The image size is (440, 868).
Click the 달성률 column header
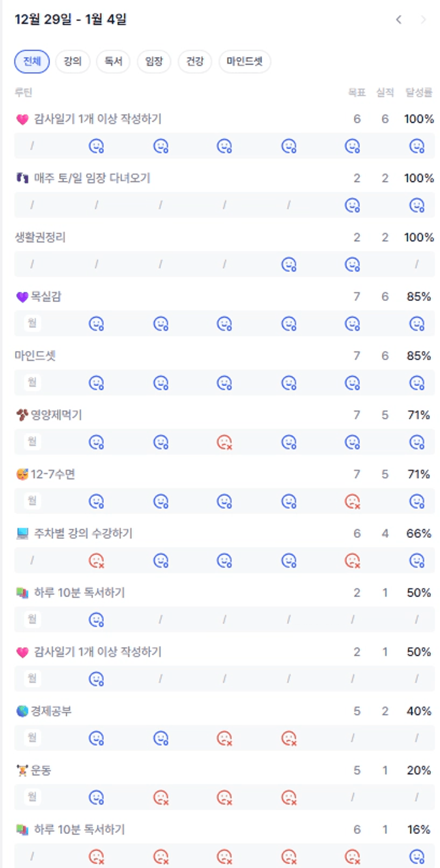coord(419,93)
